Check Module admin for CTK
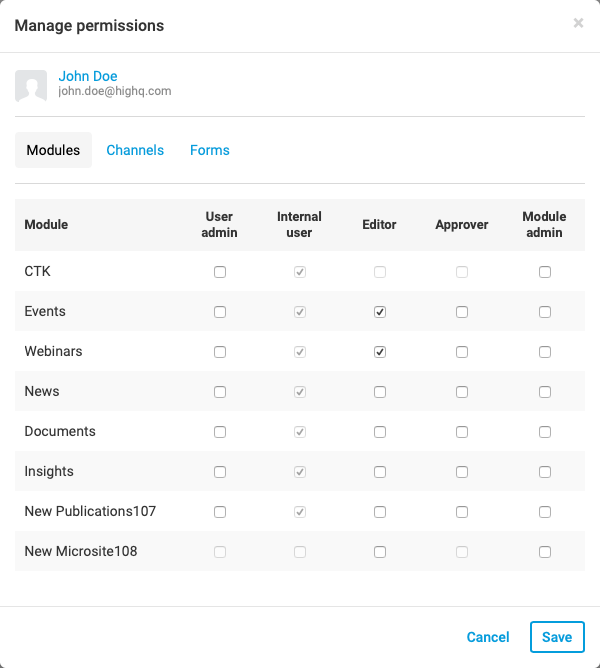 point(545,272)
